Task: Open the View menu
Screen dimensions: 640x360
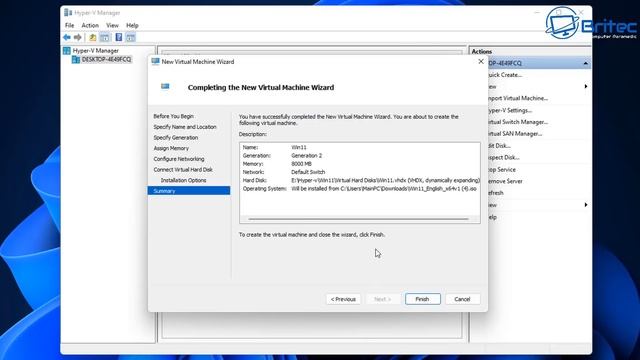Action: coord(112,25)
